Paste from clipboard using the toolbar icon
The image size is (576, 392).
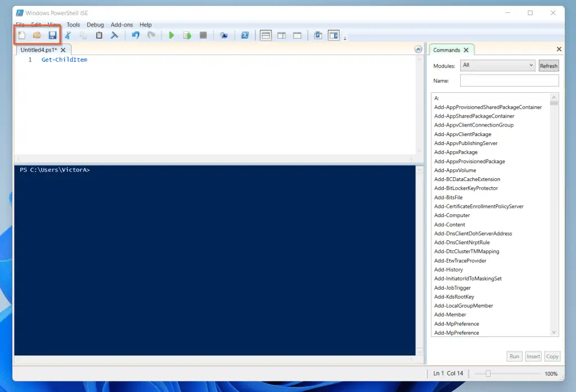click(99, 35)
